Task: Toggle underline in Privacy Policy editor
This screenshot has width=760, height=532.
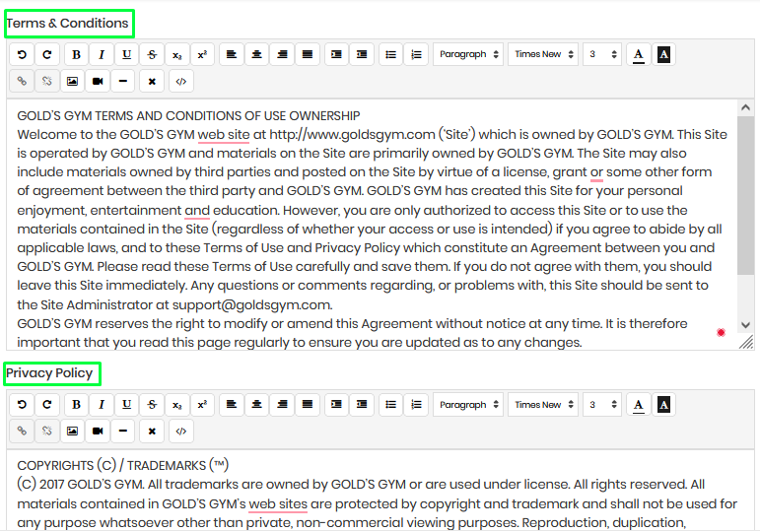Action: click(x=126, y=405)
